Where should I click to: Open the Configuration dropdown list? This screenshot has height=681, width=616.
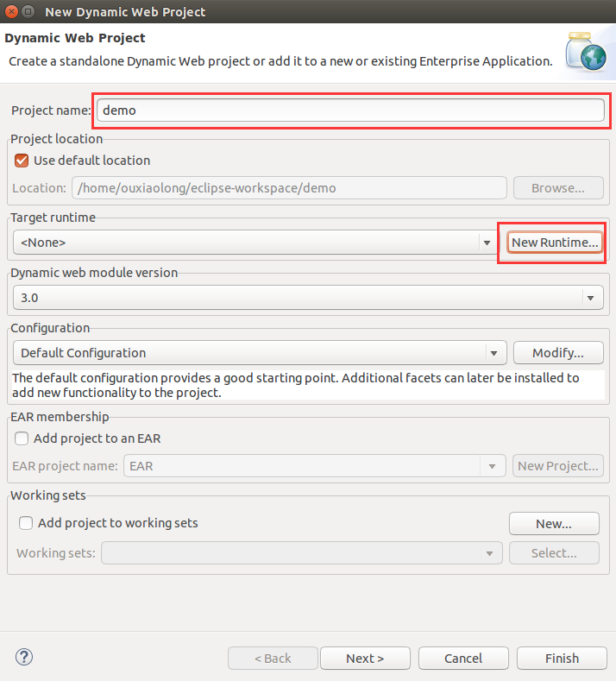tap(494, 352)
